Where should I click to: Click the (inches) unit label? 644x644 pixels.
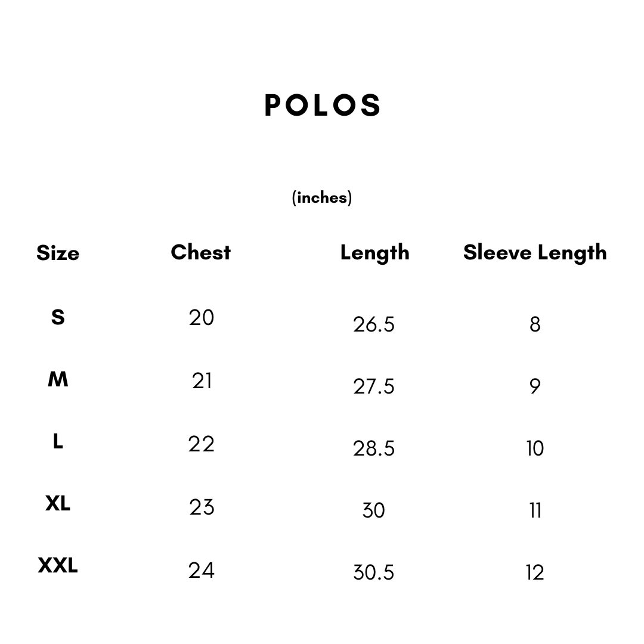(x=322, y=197)
